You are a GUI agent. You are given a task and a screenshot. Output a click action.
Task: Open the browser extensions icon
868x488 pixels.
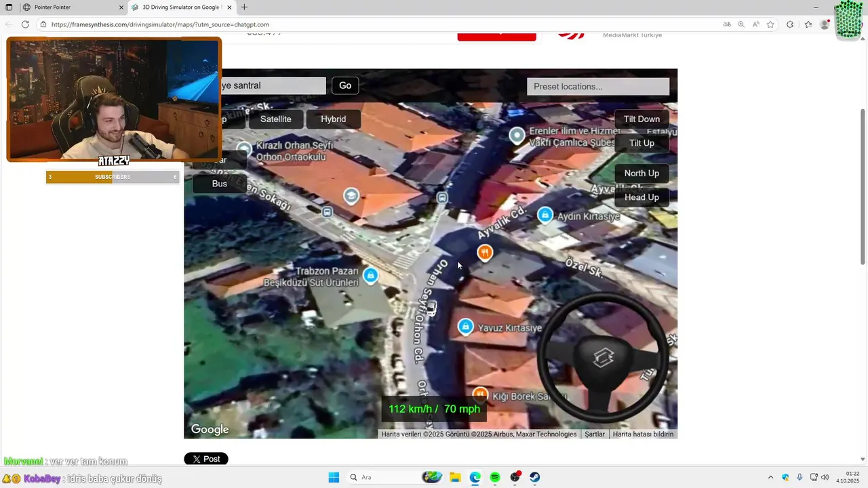tap(790, 24)
